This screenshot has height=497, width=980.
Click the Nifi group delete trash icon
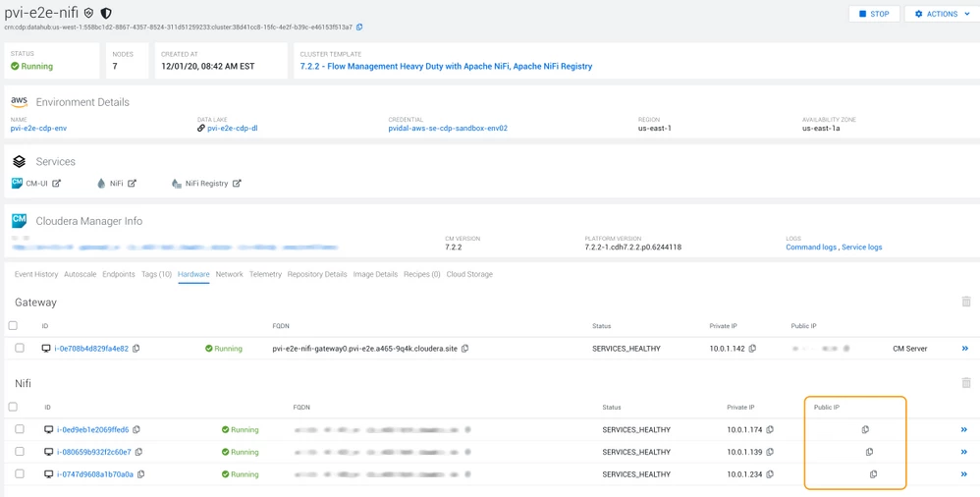pos(966,383)
